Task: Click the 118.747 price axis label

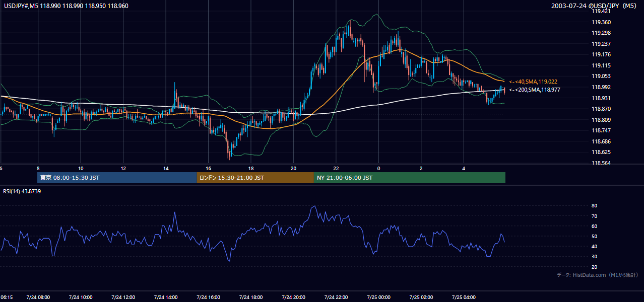Action: tap(601, 130)
